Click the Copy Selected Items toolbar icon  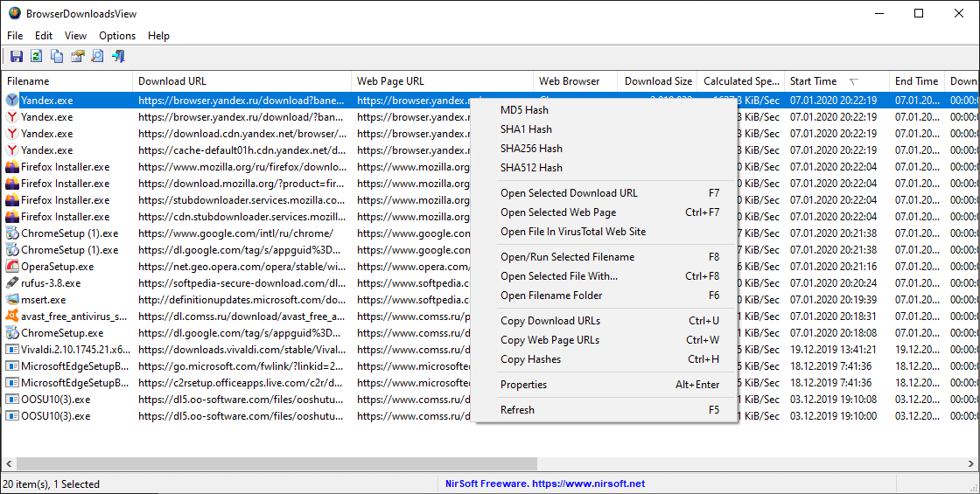tap(56, 56)
